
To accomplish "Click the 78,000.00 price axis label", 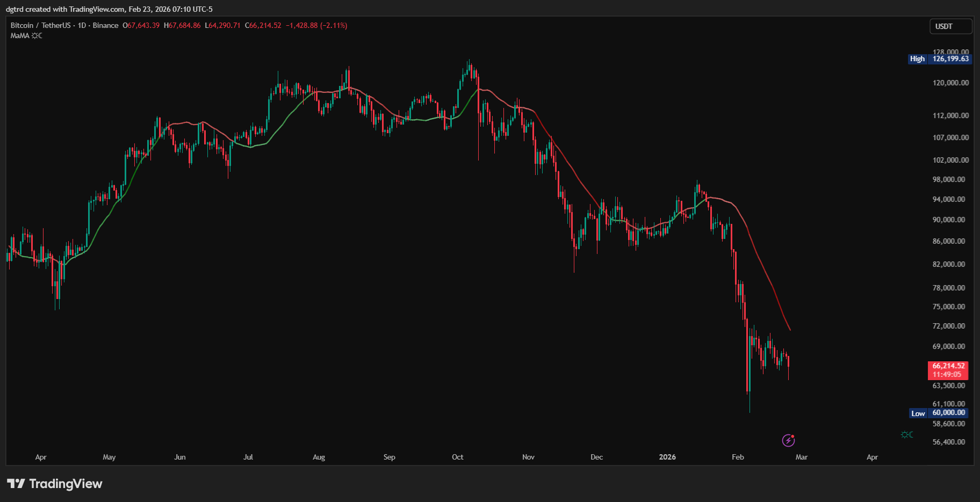I will 949,288.
